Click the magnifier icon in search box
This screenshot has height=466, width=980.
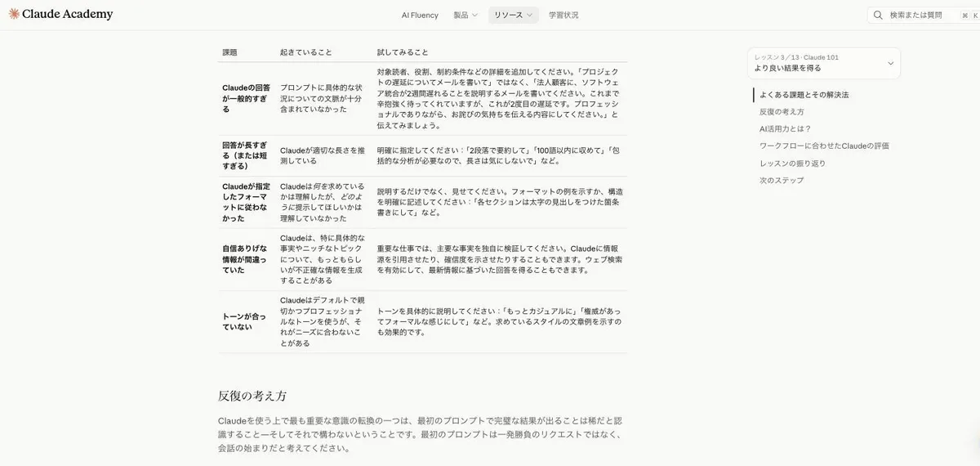[x=878, y=15]
